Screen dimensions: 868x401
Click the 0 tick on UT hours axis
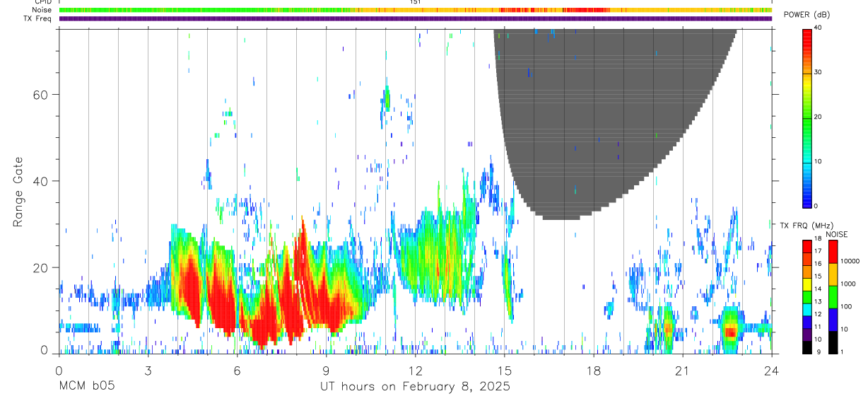(x=59, y=371)
